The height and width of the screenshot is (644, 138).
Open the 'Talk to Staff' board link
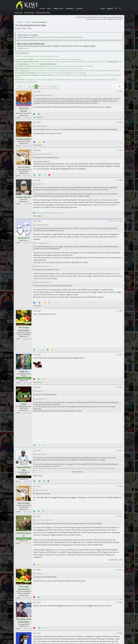pos(112,62)
